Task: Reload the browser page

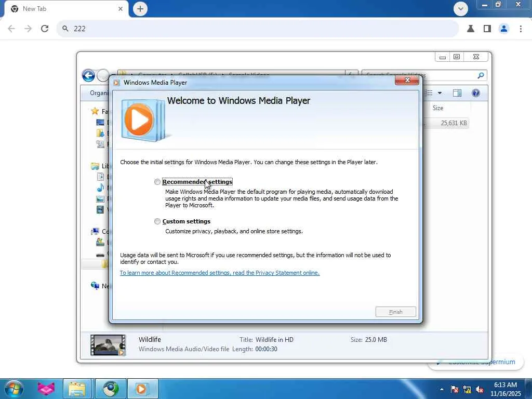Action: [45, 29]
